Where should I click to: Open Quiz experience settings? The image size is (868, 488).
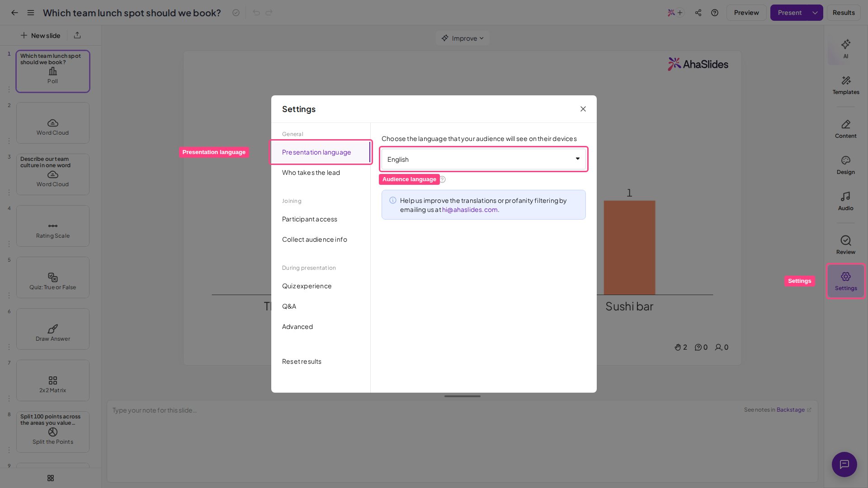(x=321, y=286)
